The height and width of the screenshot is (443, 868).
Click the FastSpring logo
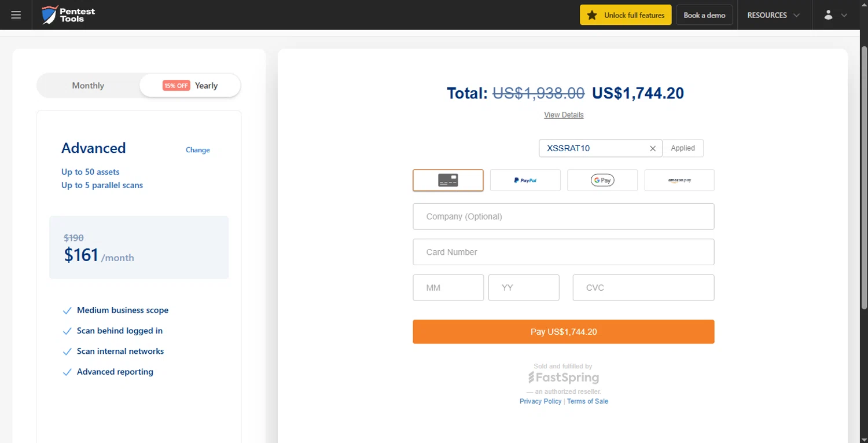click(x=564, y=378)
